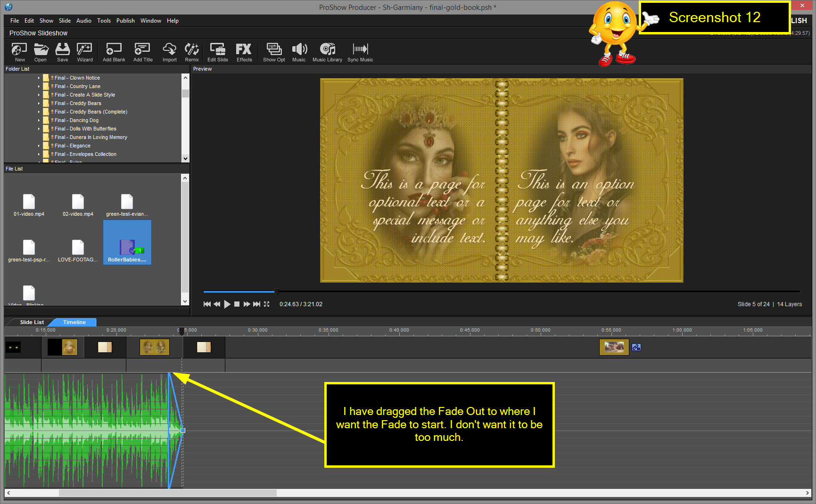Click the rewind playback button

pos(217,304)
